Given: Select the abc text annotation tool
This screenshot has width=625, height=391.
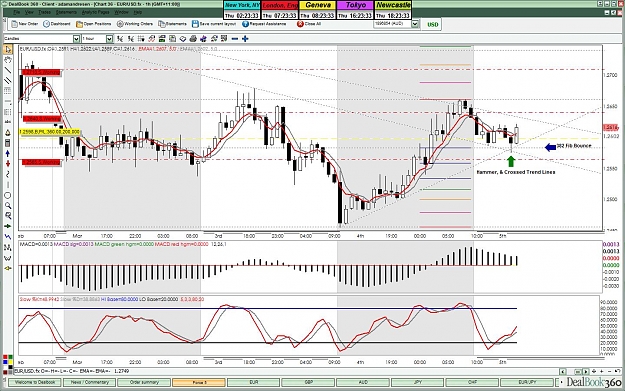Looking at the screenshot, I should click(x=8, y=122).
